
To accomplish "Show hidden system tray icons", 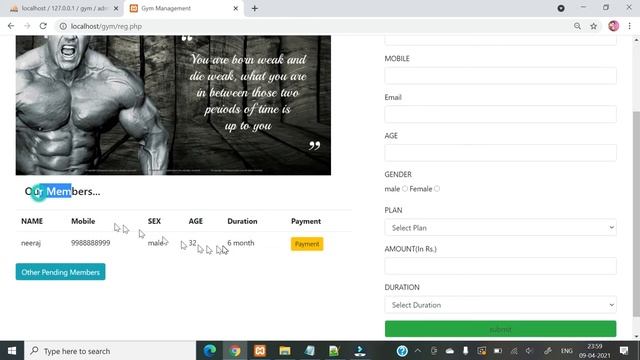I will point(418,351).
